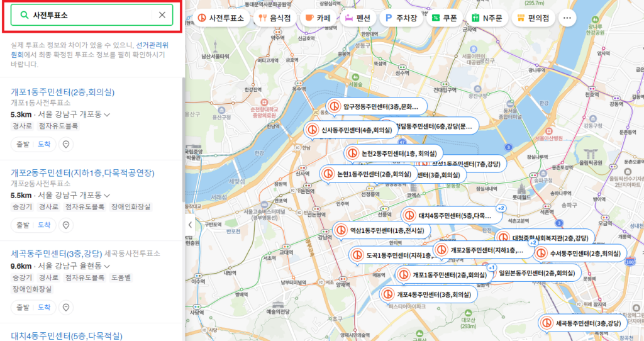Open 개포2동주민센터(지하1층,다목적공연장) result

click(x=82, y=173)
